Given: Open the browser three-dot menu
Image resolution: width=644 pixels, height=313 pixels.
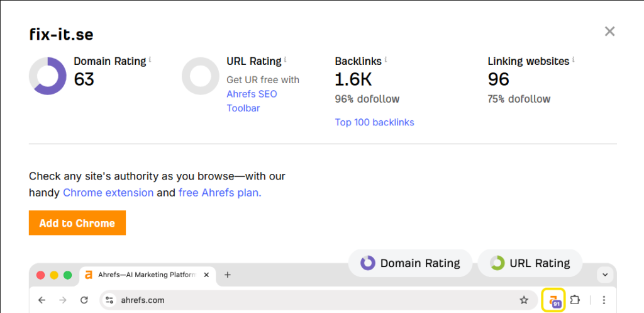Looking at the screenshot, I should point(604,300).
